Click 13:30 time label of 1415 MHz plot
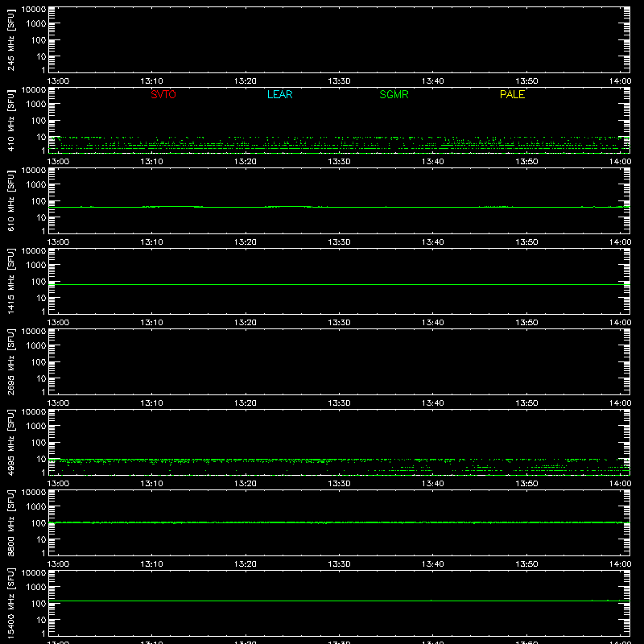Viewport: 644px width, 644px height. click(339, 323)
